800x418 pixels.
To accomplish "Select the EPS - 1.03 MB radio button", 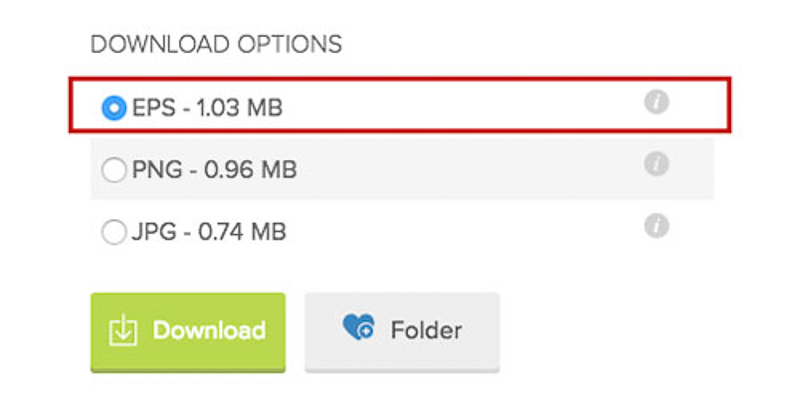I will click(114, 108).
